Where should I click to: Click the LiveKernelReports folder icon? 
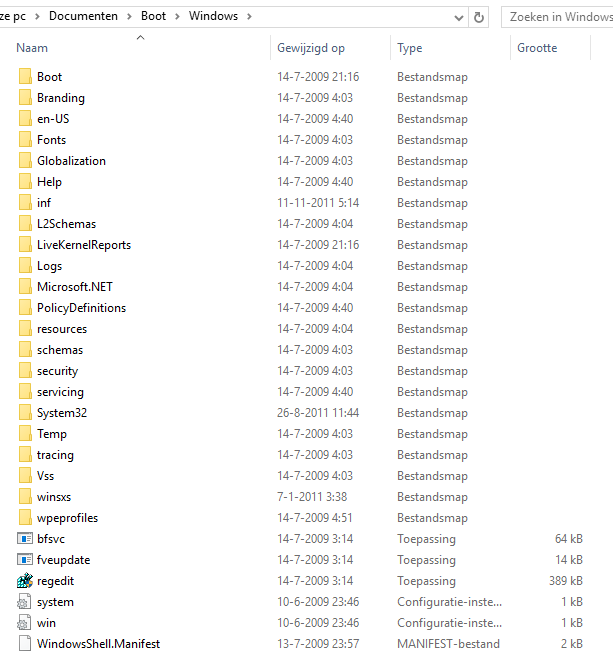pos(25,245)
